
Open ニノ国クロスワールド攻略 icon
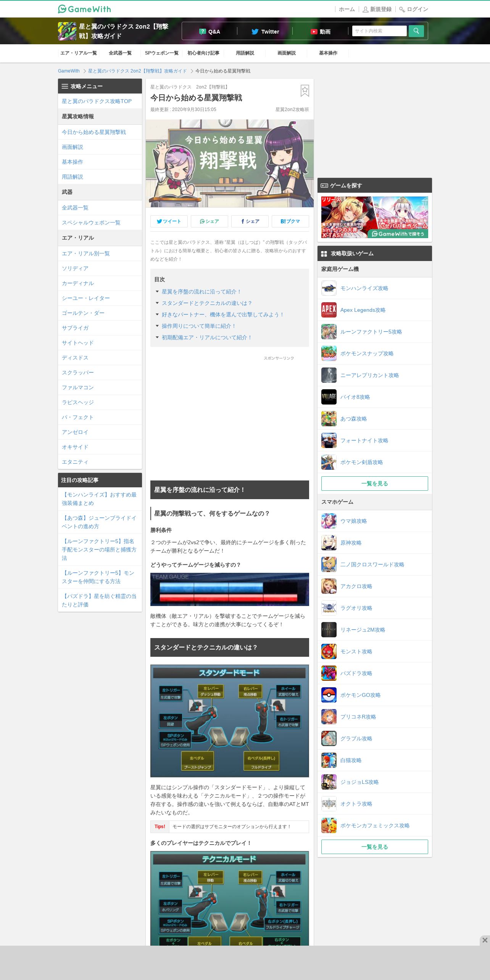(x=329, y=564)
